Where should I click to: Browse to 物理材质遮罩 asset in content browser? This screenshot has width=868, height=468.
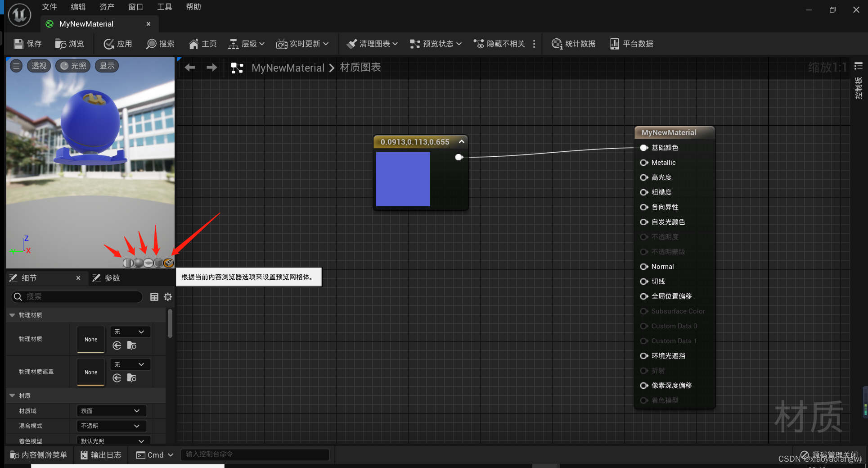tap(132, 378)
